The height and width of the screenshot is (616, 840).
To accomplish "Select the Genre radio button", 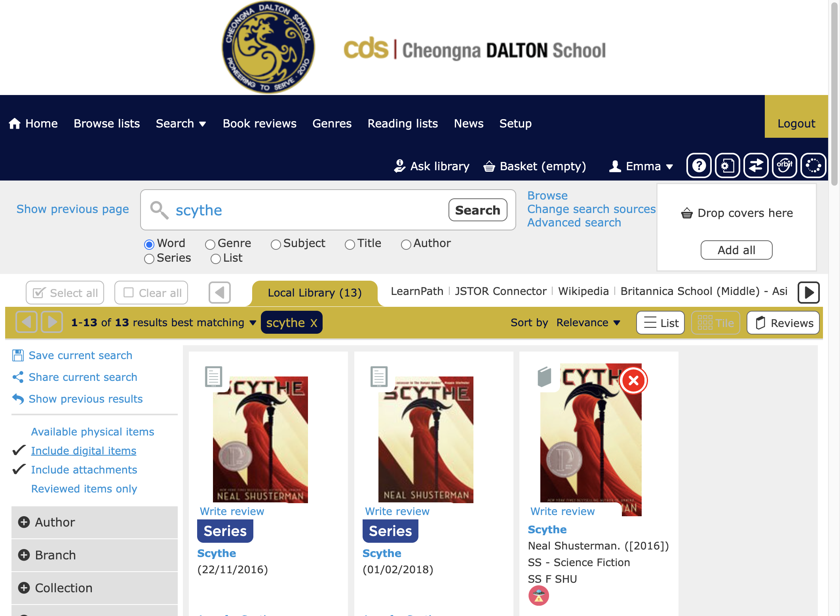I will click(210, 244).
